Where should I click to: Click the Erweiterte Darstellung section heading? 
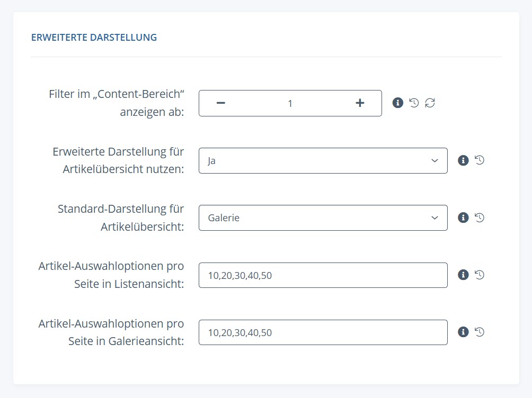tap(94, 38)
